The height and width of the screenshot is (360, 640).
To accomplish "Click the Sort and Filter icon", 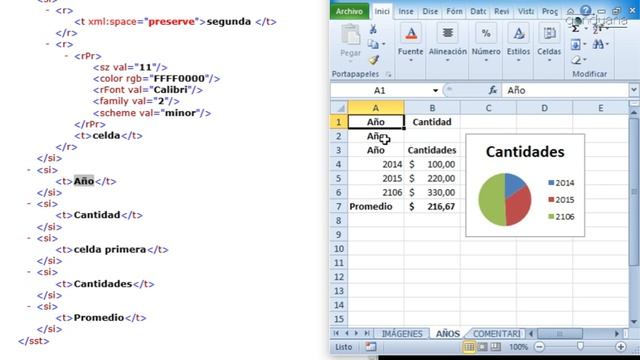I will [x=598, y=29].
